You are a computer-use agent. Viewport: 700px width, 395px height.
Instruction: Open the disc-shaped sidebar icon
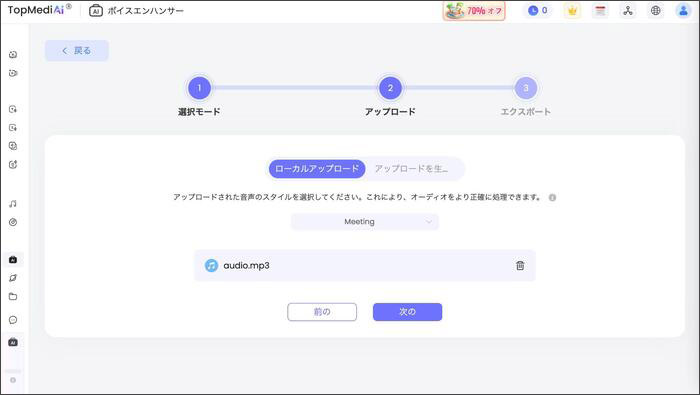pyautogui.click(x=13, y=222)
